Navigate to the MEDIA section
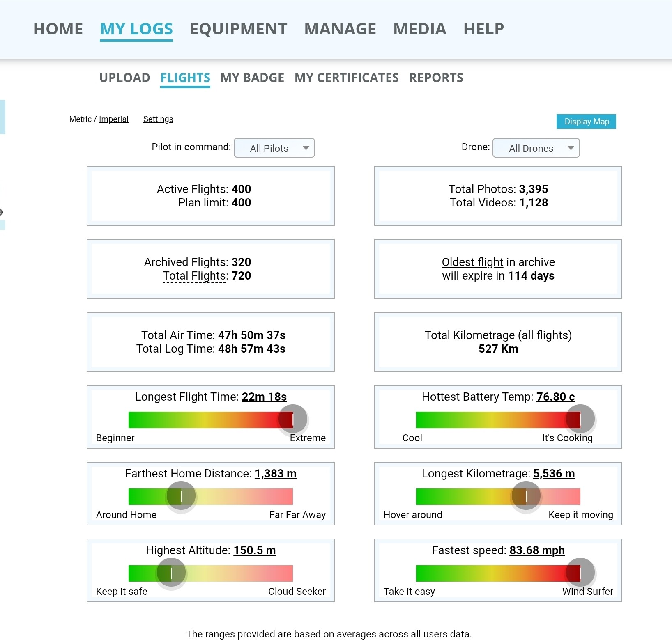Viewport: 672px width, 642px height. pyautogui.click(x=419, y=29)
